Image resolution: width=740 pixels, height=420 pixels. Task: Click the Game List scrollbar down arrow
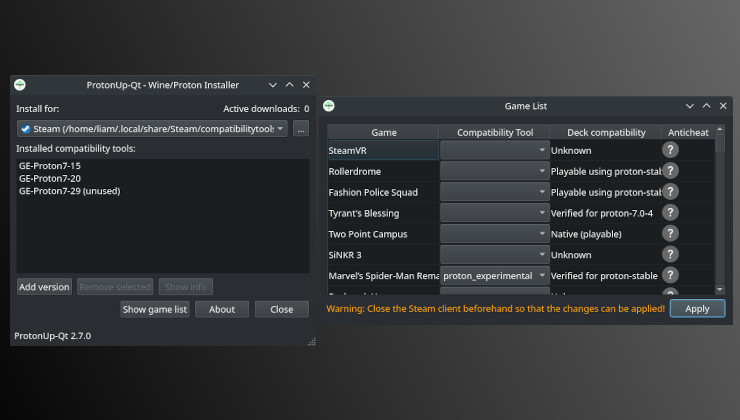[720, 289]
